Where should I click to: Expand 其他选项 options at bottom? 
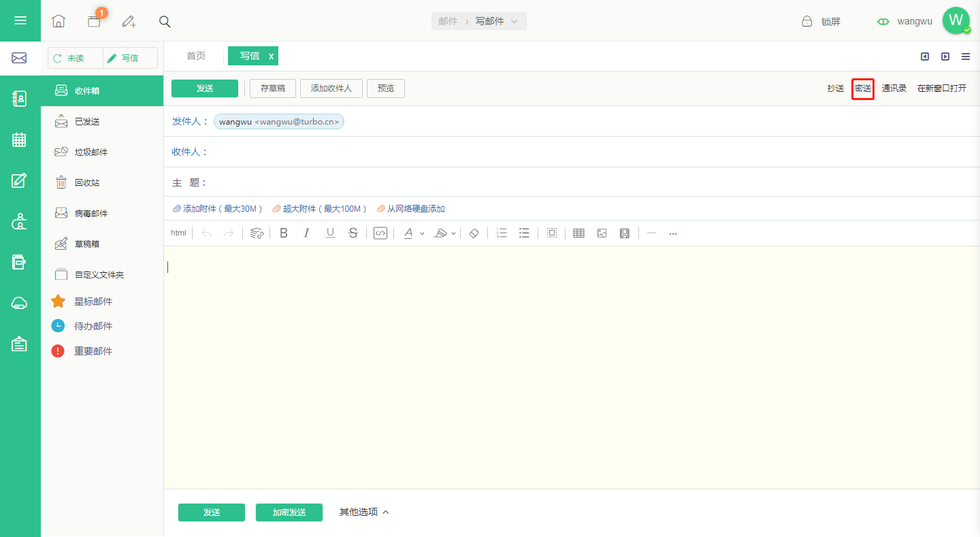coord(364,512)
